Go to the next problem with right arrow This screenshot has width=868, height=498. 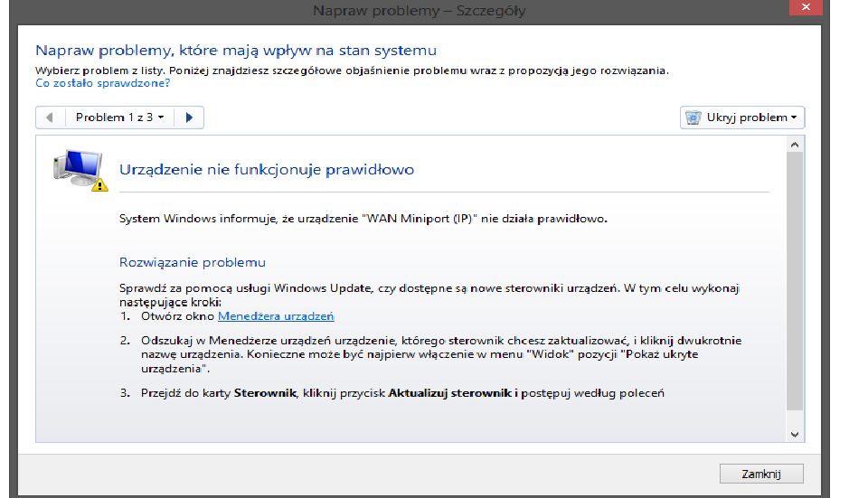(x=189, y=117)
